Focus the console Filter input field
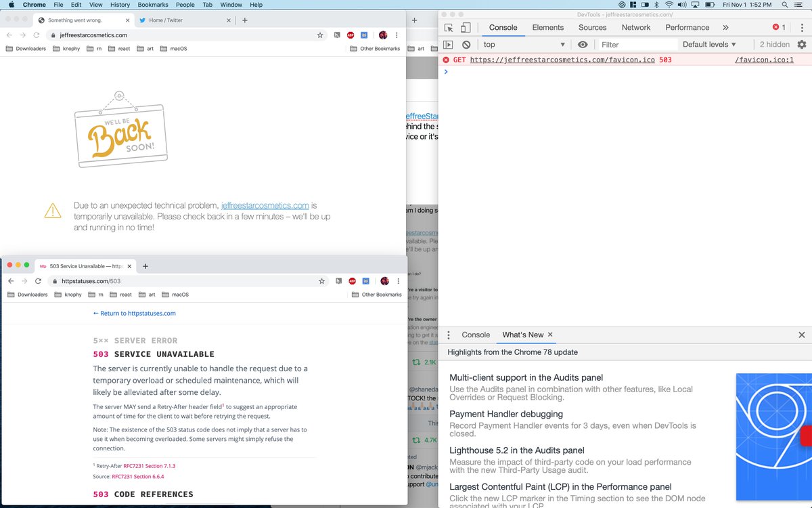Screen dimensions: 812x508 tap(637, 45)
